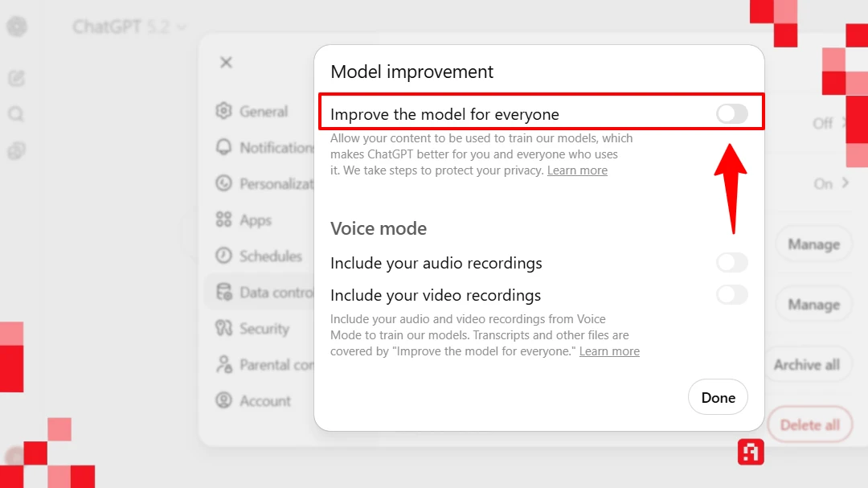Open the ChatGPT 5.2 model dropdown

pos(129,27)
